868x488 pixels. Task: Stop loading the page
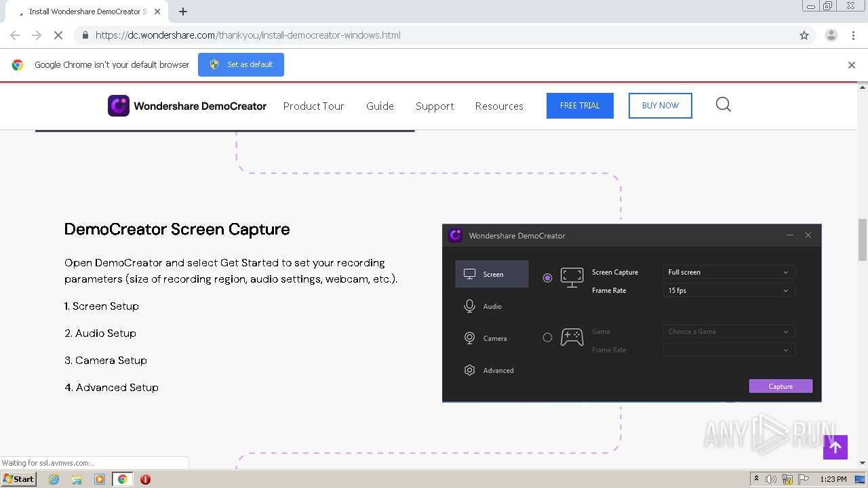58,35
